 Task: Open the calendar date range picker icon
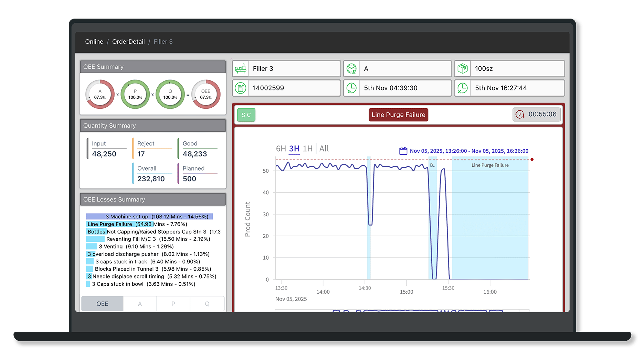(x=403, y=151)
